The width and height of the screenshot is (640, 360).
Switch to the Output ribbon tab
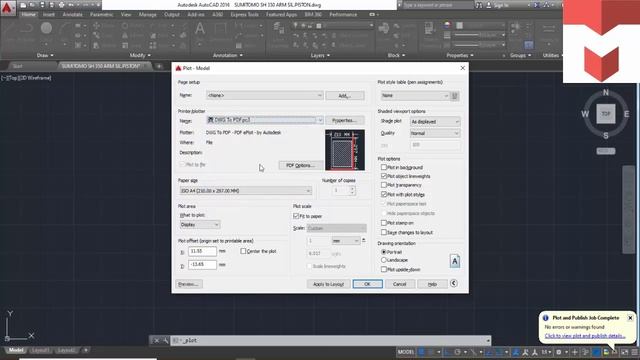172,14
